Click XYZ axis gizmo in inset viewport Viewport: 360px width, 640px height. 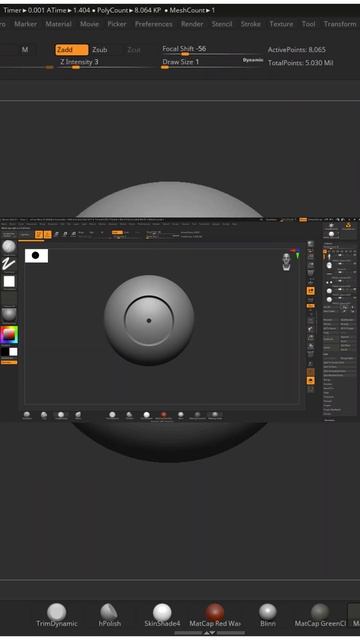(295, 252)
